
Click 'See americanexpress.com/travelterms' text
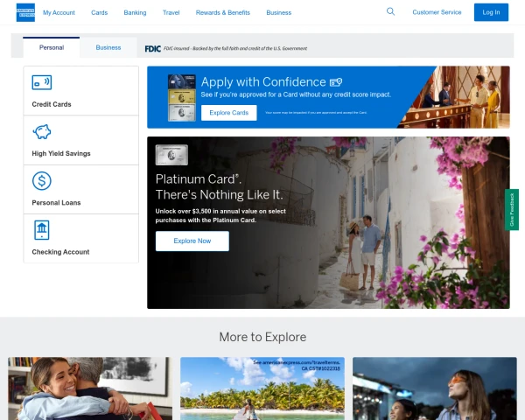coord(297,366)
